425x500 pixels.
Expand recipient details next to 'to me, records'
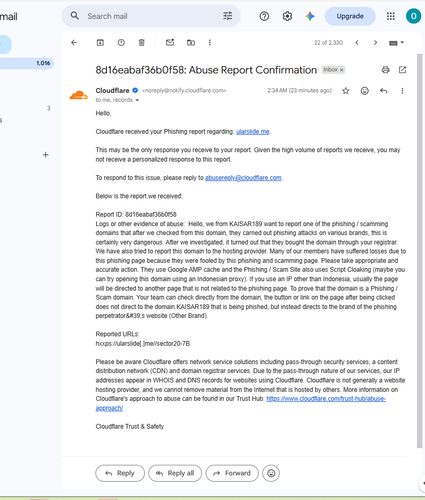click(x=137, y=100)
